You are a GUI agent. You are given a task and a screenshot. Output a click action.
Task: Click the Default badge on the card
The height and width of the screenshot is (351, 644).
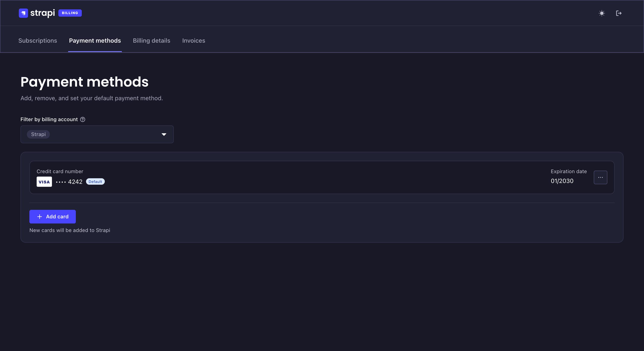(95, 181)
